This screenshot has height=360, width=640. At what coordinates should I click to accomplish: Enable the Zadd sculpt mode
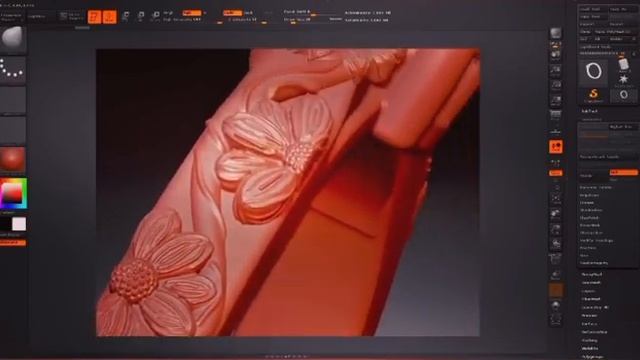click(x=232, y=13)
